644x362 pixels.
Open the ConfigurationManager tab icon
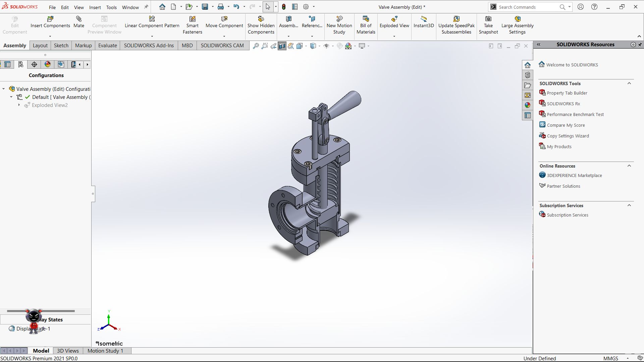click(x=21, y=64)
